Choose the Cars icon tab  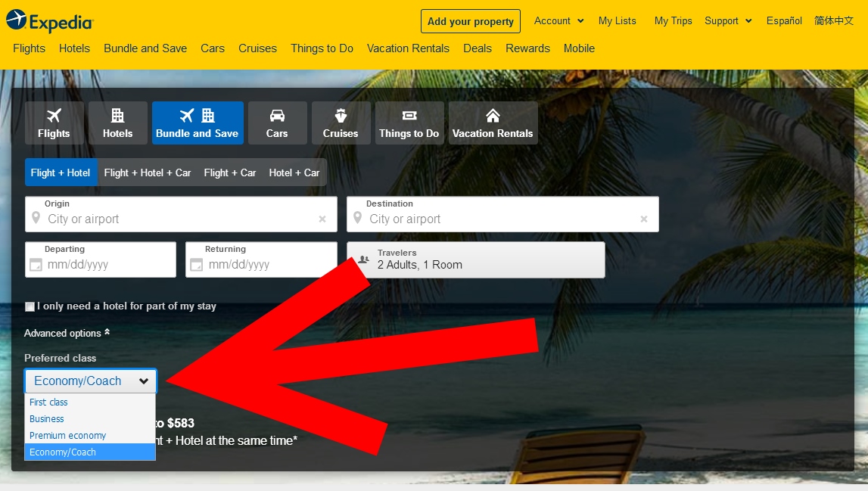click(x=277, y=123)
